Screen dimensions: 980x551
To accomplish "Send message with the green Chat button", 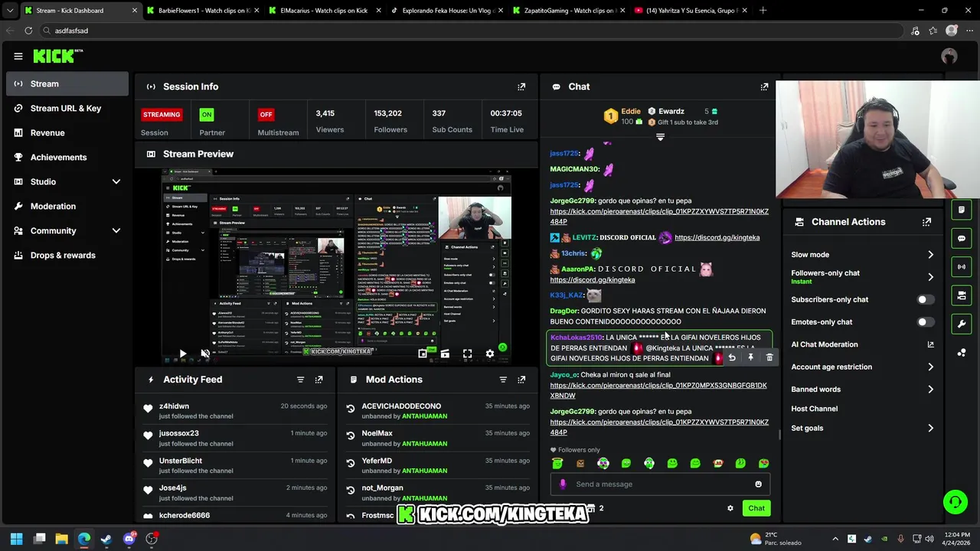I will coord(756,508).
